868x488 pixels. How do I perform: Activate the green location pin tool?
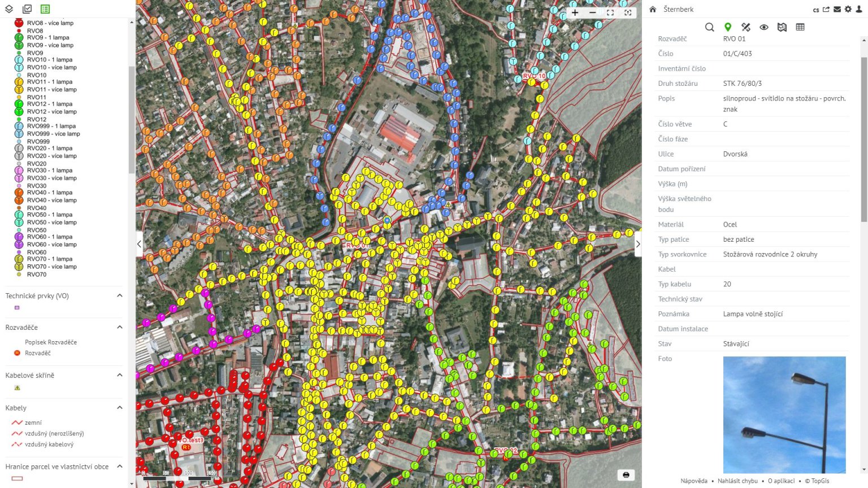(728, 27)
